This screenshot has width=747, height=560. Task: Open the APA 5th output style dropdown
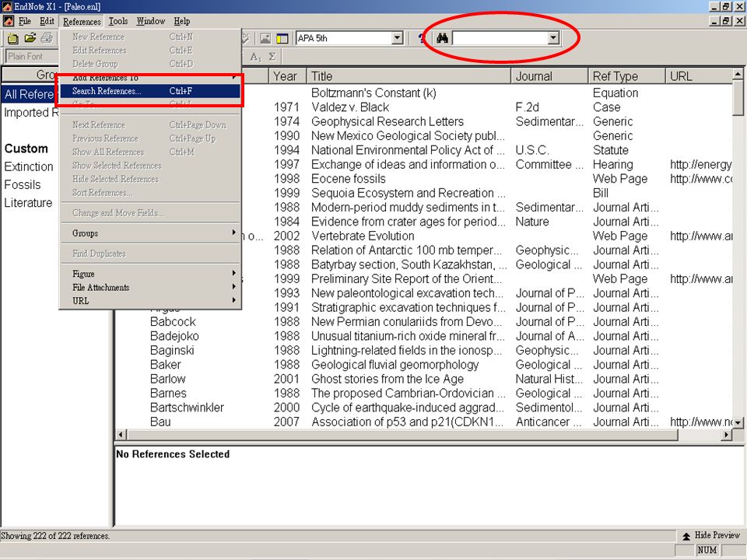(398, 38)
